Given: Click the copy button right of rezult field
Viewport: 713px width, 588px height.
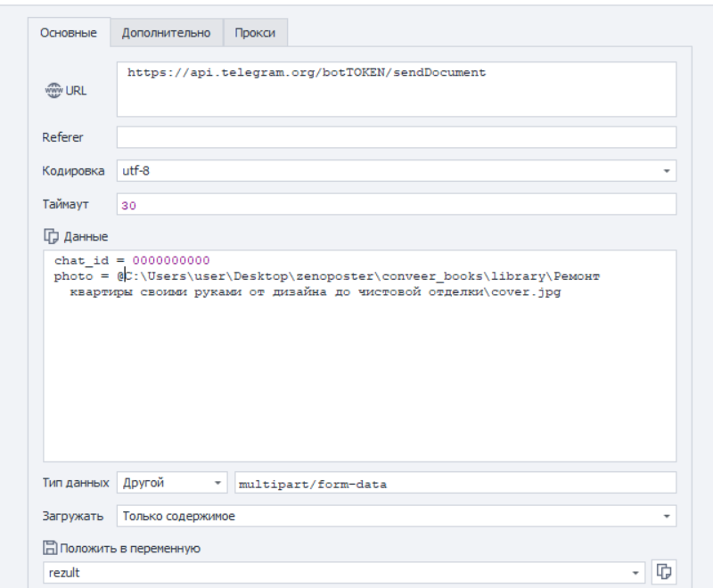Looking at the screenshot, I should pos(663,573).
